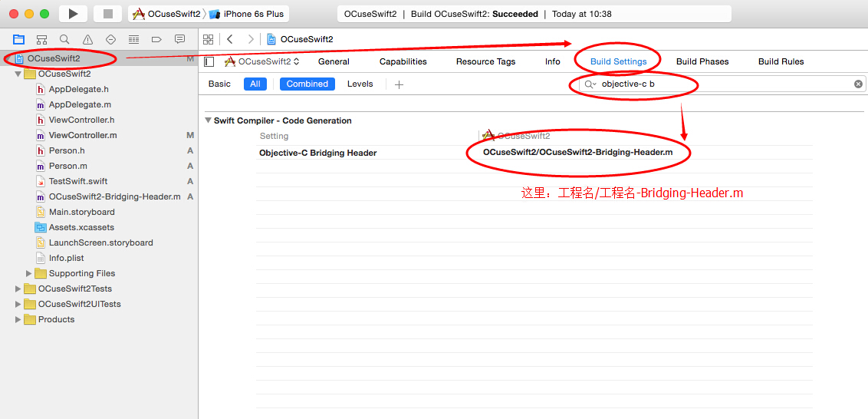Add a build setting with plus button
This screenshot has width=868, height=419.
399,84
